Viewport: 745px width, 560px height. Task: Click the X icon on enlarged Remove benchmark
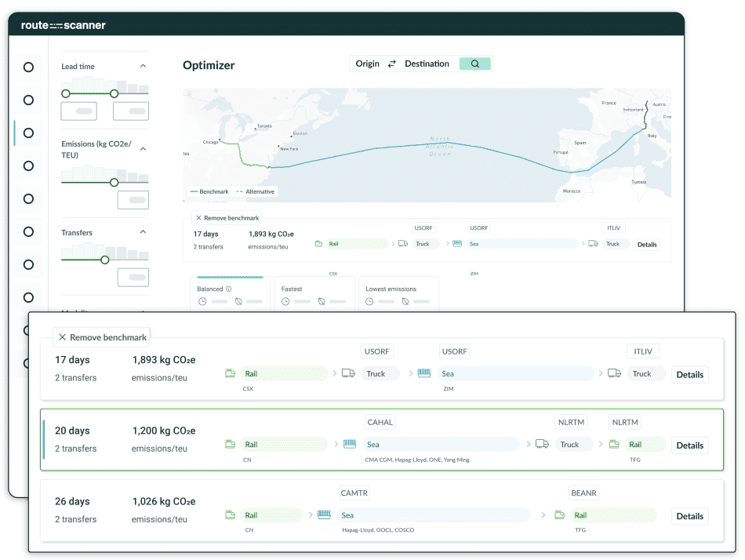(62, 337)
